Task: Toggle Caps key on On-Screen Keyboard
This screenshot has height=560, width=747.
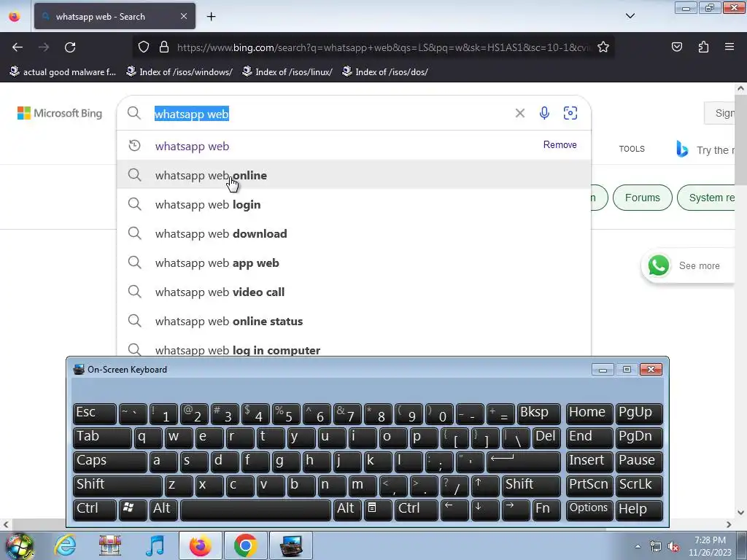Action: click(x=109, y=462)
